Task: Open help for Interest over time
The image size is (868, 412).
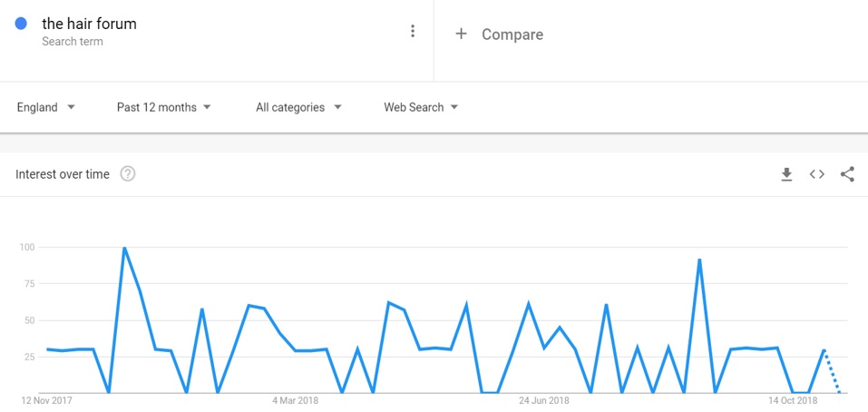Action: pyautogui.click(x=128, y=174)
